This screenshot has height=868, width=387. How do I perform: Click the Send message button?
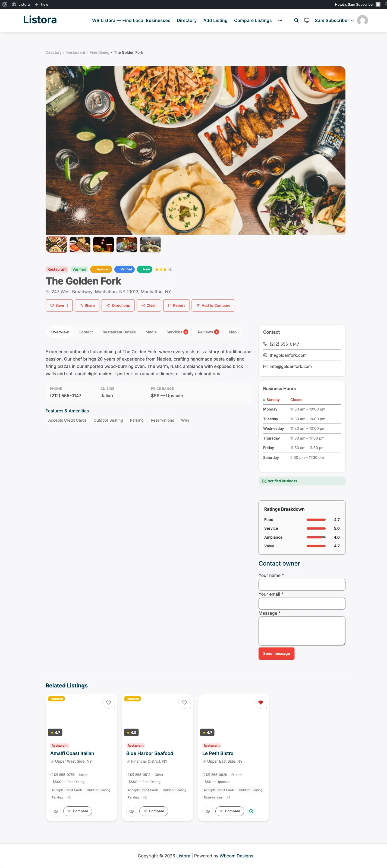276,654
